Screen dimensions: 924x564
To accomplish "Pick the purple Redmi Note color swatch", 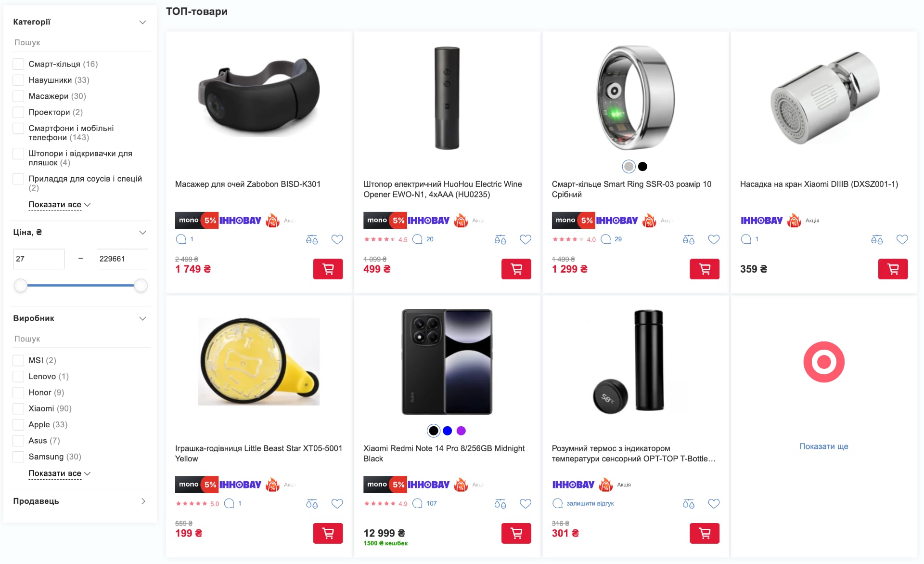I will tap(461, 431).
